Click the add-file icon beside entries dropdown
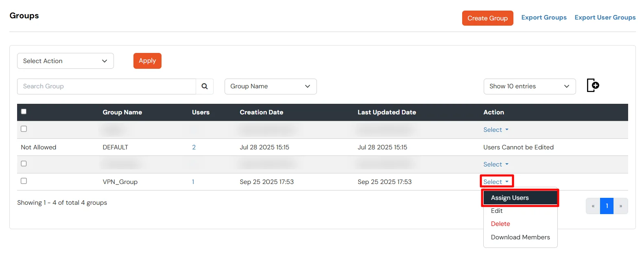 (593, 85)
